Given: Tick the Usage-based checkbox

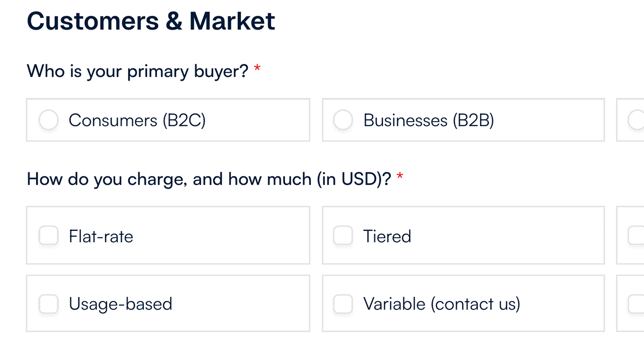Looking at the screenshot, I should pyautogui.click(x=49, y=304).
